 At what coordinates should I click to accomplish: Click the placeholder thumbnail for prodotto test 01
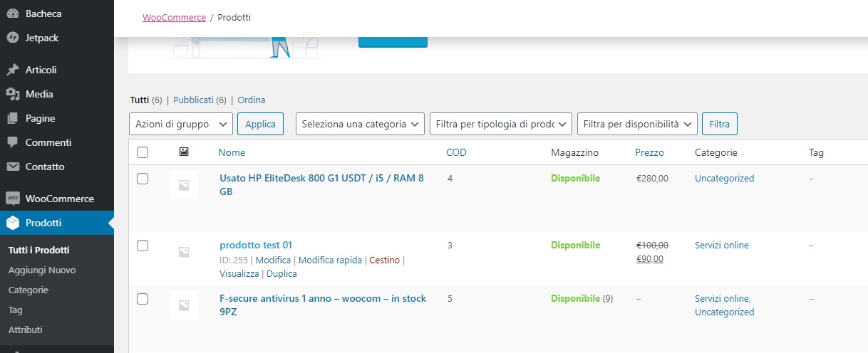coord(184,252)
